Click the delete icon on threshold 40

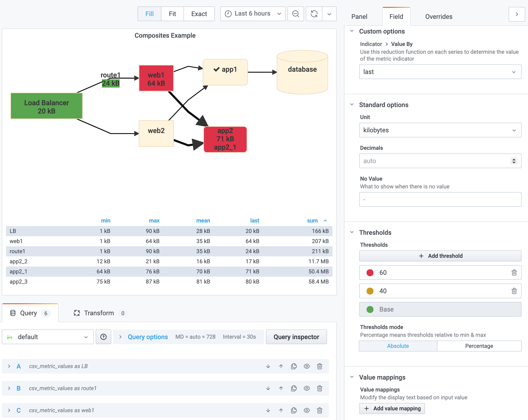[514, 291]
